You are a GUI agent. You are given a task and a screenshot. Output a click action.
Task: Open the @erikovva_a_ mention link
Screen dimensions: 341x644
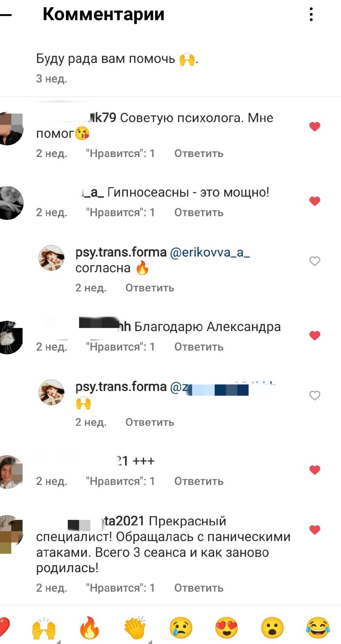click(210, 253)
